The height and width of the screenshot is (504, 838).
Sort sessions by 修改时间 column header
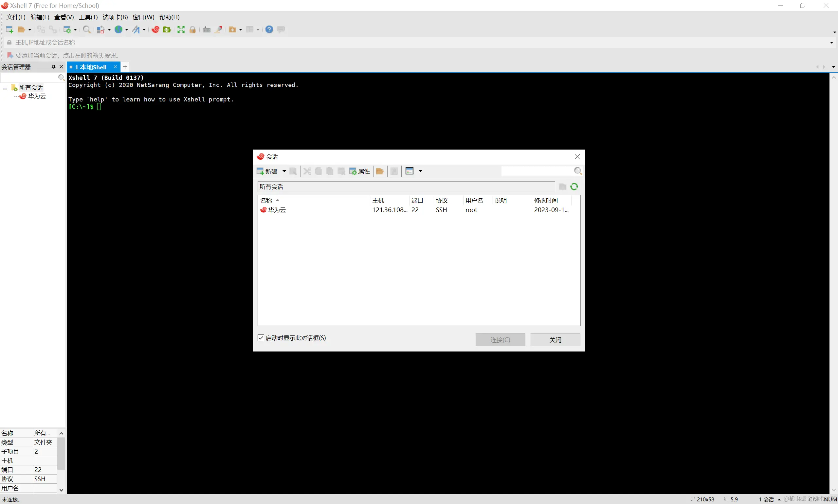pyautogui.click(x=546, y=200)
